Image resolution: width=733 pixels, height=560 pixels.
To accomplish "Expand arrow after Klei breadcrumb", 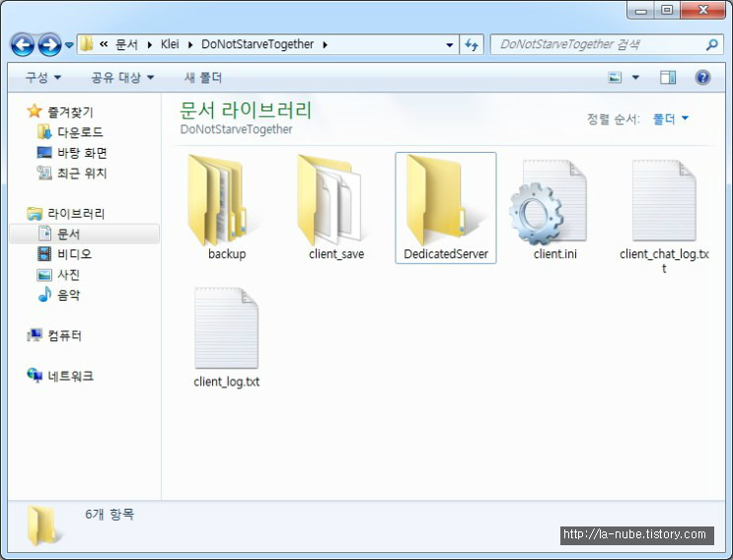I will pyautogui.click(x=190, y=44).
